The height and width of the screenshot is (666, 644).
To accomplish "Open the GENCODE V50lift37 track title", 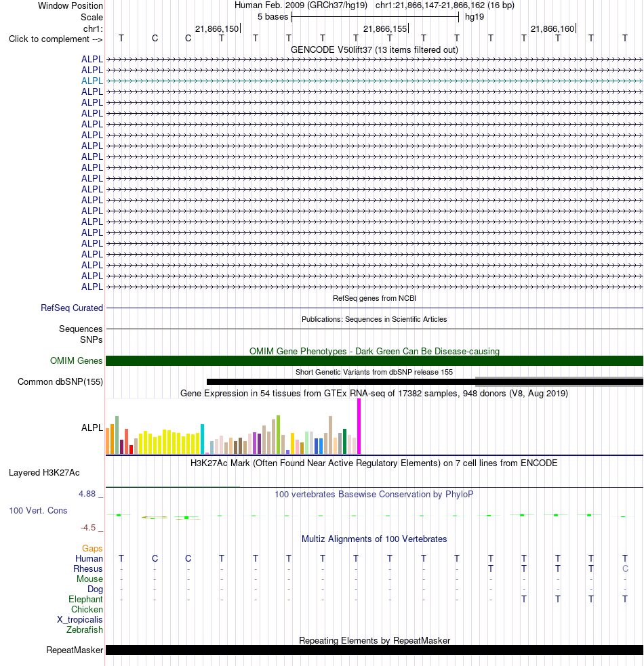I will pos(374,49).
